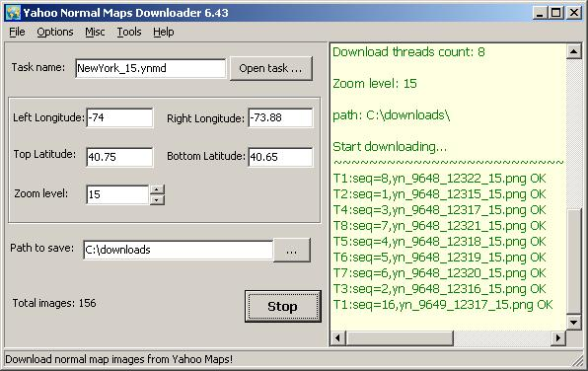The width and height of the screenshot is (588, 371).
Task: Click log line T8:seq=7 yn_9648_12321_15.png
Action: 439,226
